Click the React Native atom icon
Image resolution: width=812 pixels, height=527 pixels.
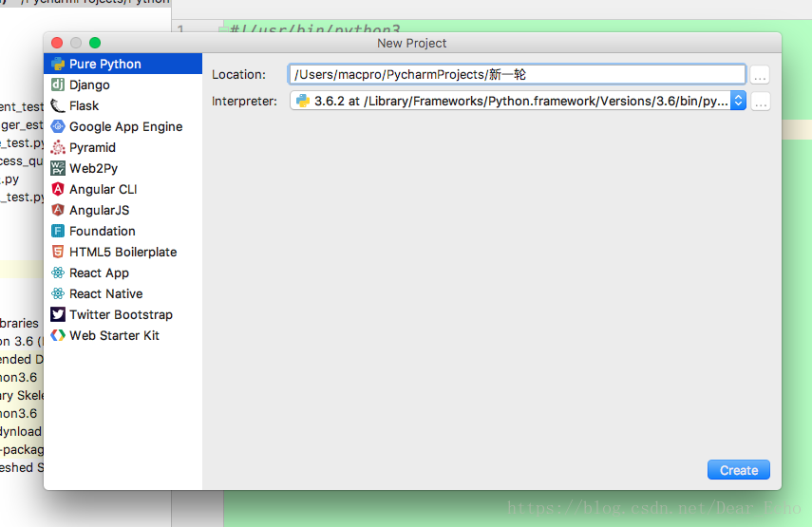(x=58, y=293)
